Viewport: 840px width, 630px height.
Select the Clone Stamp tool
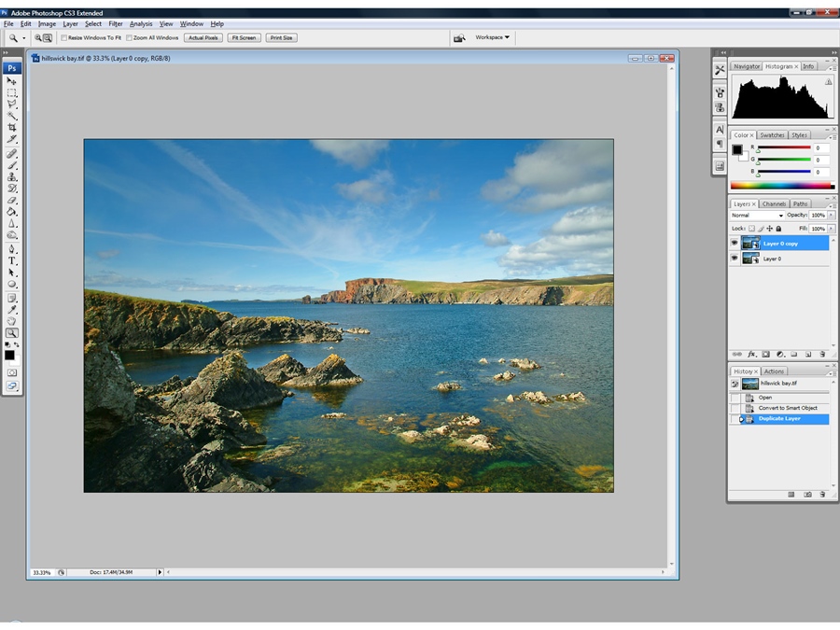point(12,176)
